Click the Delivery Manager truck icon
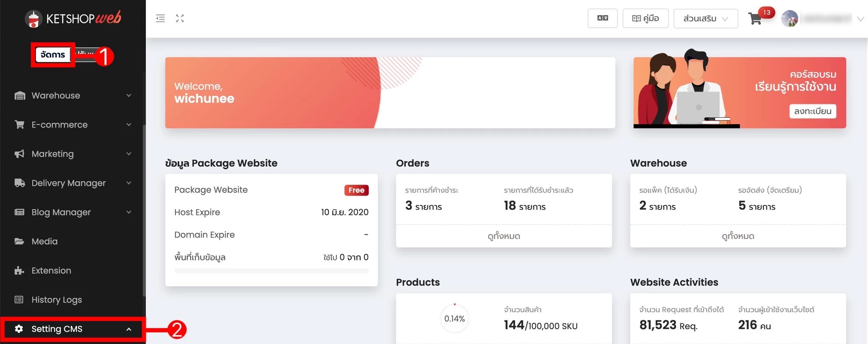This screenshot has width=868, height=344. (x=20, y=183)
